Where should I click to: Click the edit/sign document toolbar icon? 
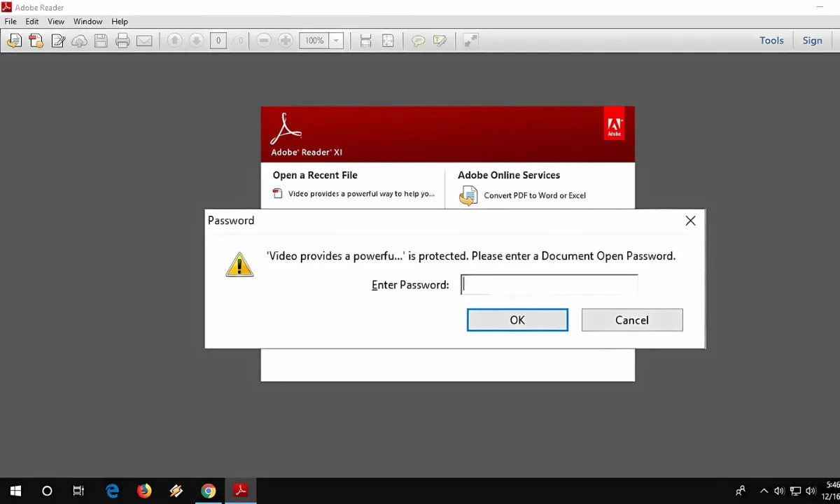[x=58, y=41]
